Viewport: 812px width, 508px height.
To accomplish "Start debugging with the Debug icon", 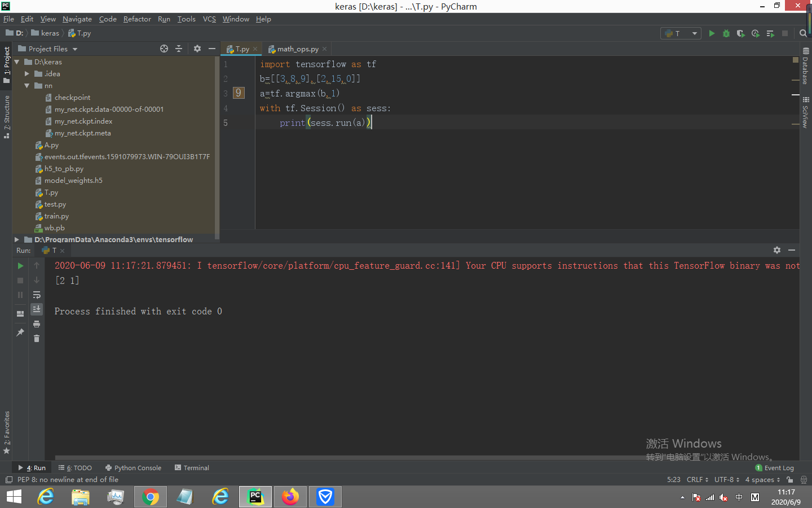I will (x=726, y=33).
